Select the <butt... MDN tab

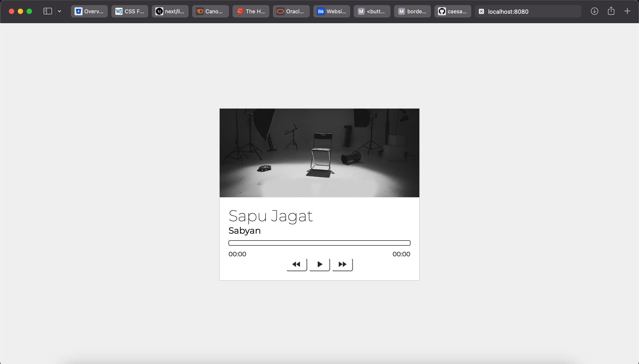click(x=372, y=11)
